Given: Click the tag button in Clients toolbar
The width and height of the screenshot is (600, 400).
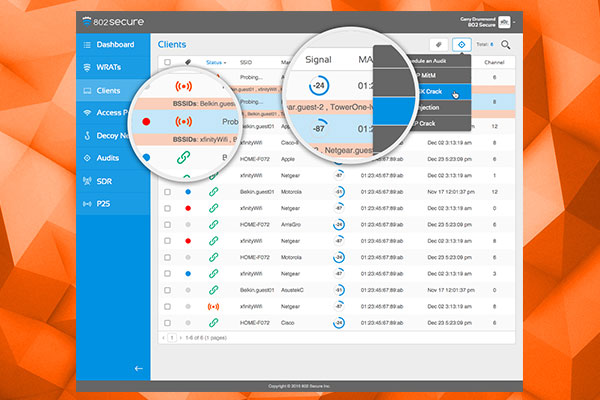Looking at the screenshot, I should click(439, 45).
